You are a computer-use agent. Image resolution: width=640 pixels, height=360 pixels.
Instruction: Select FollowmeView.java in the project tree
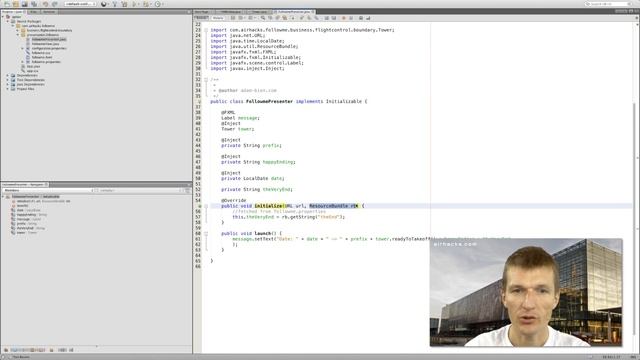coord(45,44)
